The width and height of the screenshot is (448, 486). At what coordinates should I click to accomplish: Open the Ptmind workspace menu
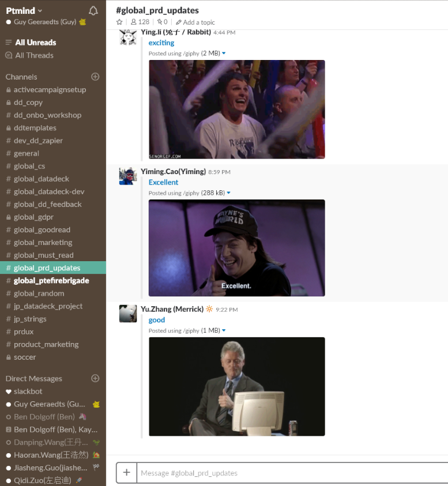click(x=24, y=10)
